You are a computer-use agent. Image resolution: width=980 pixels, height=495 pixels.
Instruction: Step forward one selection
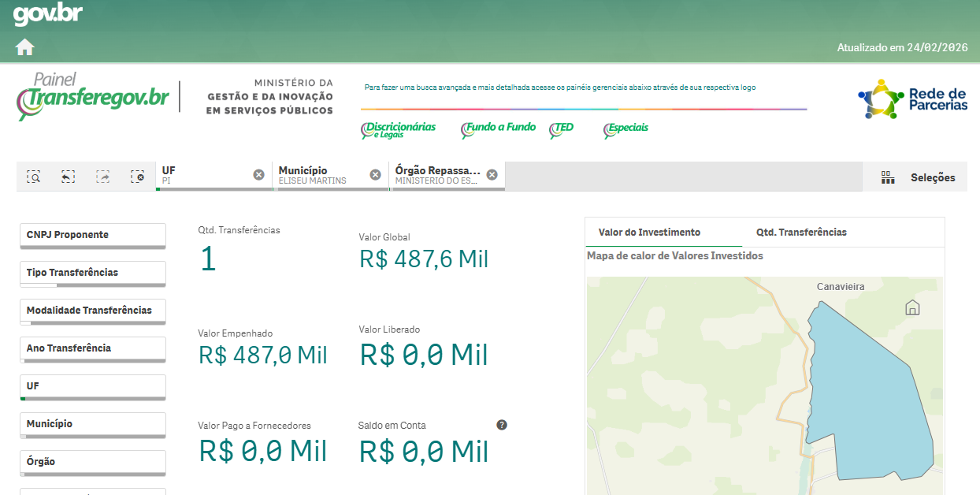(103, 177)
